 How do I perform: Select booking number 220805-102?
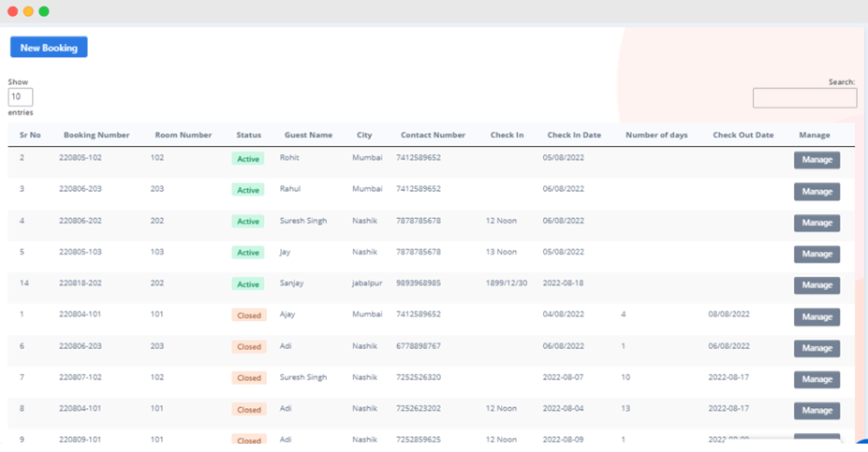(x=81, y=157)
